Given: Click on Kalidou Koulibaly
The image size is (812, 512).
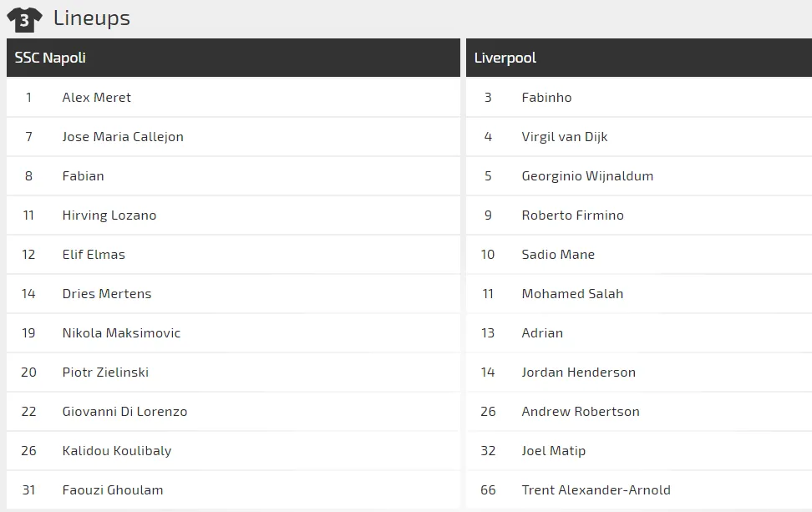Looking at the screenshot, I should (117, 451).
